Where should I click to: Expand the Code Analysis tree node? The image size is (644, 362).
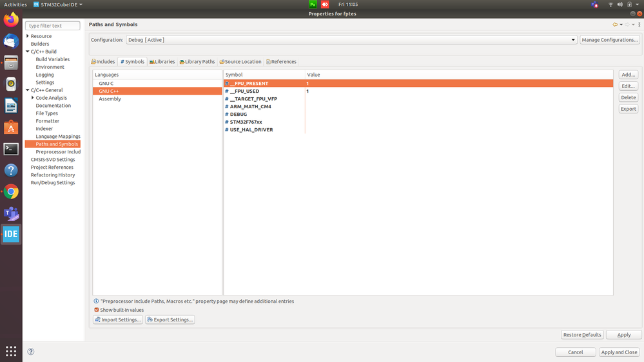(32, 98)
